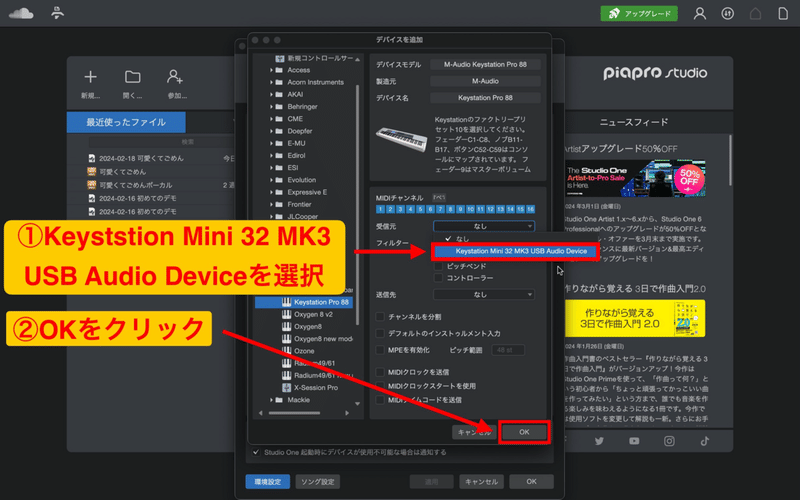Expand the AKAI folder

[x=271, y=94]
